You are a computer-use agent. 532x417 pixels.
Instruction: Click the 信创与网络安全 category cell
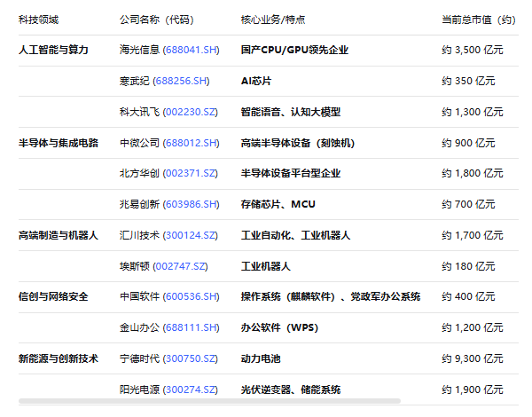click(53, 296)
